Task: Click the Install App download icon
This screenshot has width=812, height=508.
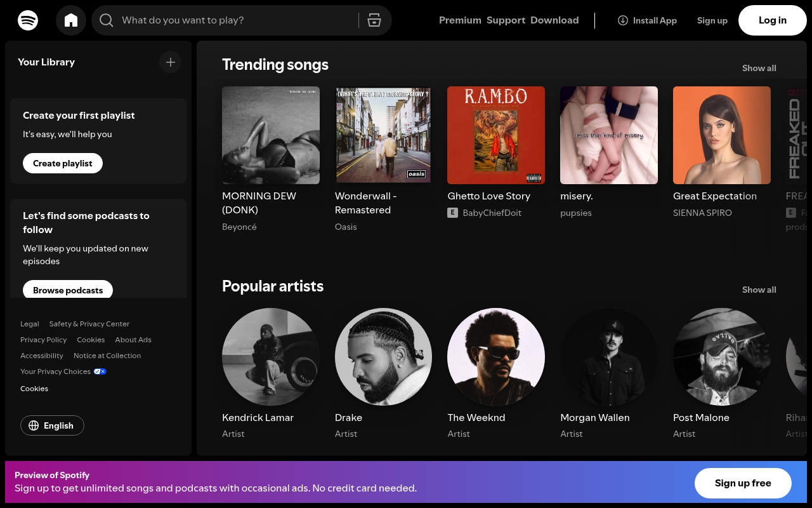Action: (623, 20)
